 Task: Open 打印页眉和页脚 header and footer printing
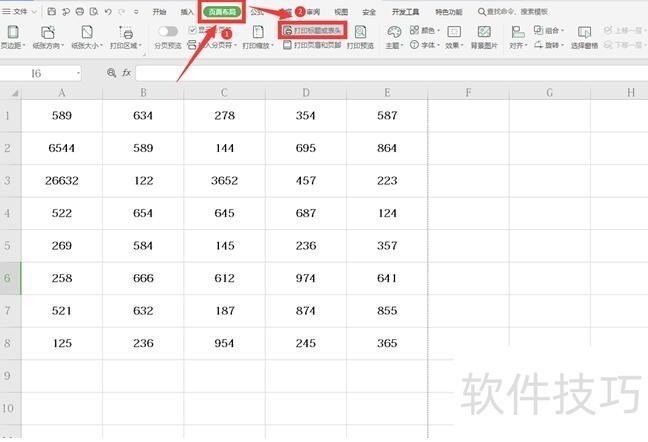pyautogui.click(x=312, y=45)
